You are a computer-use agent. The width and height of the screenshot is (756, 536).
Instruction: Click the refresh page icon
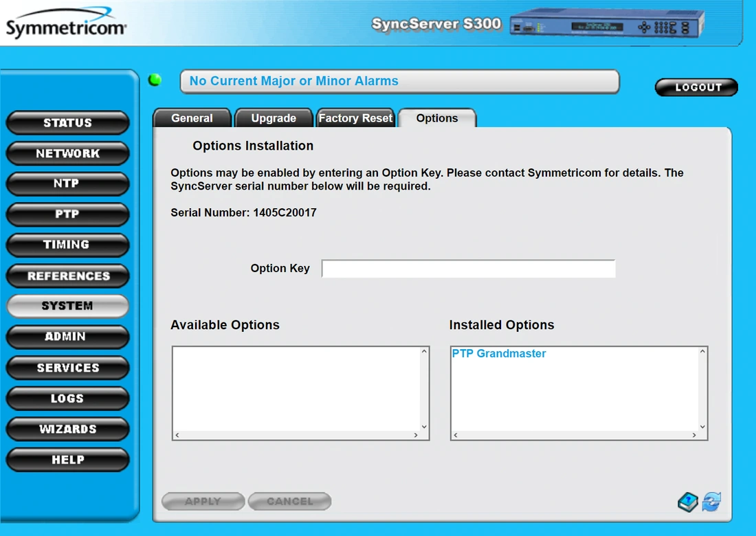[711, 502]
